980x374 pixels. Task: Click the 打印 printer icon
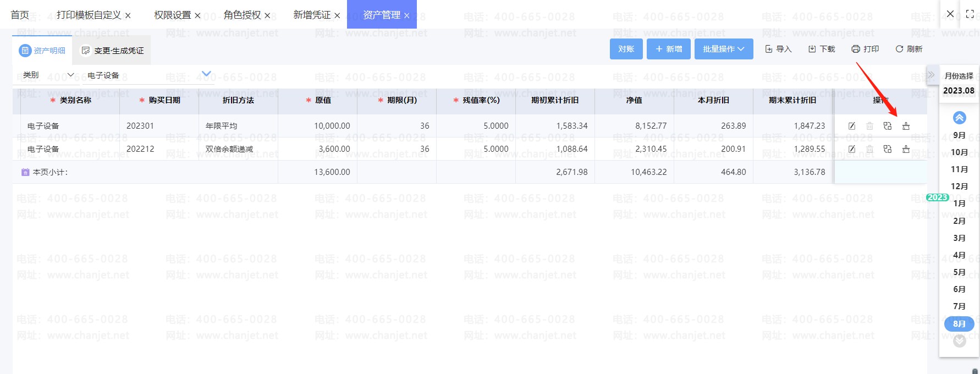click(x=856, y=49)
